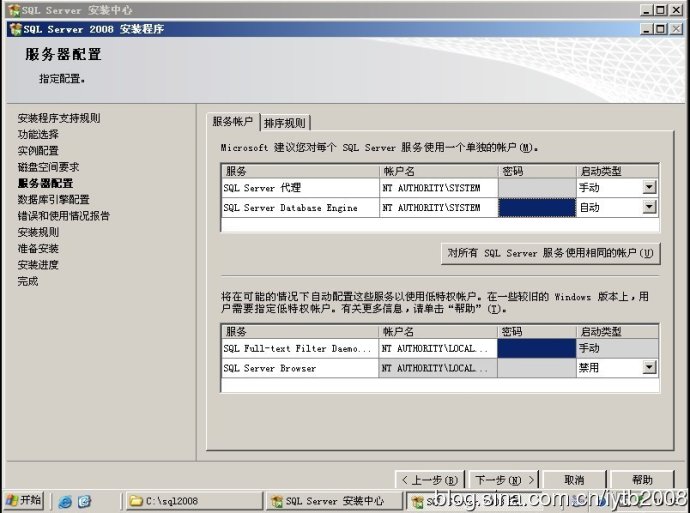Click 服务器配置 step in sidebar
690x513 pixels.
point(45,183)
